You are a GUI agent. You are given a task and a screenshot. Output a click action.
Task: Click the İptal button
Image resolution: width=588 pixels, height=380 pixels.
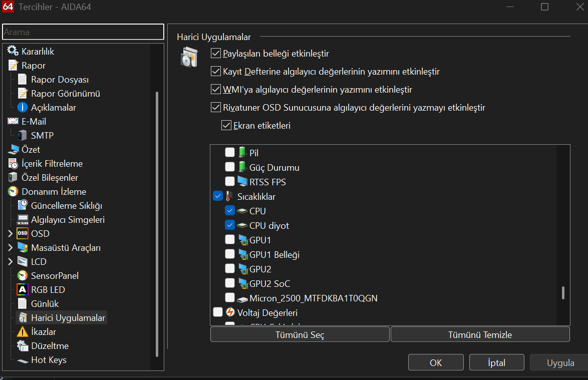tap(496, 362)
